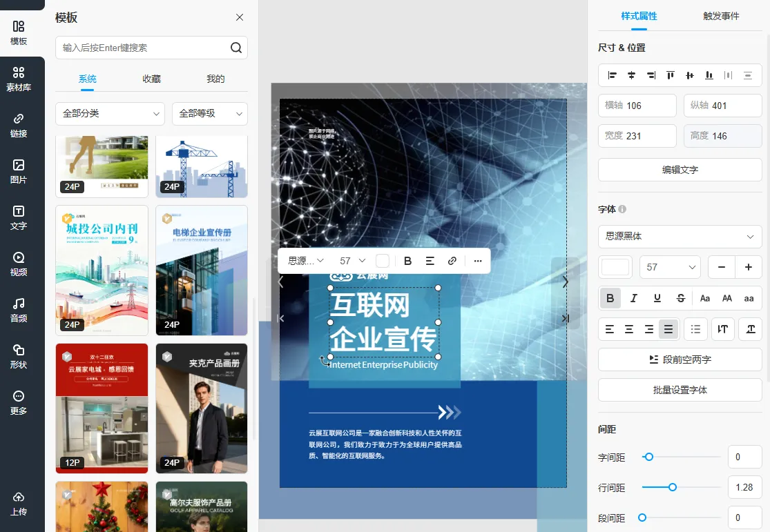The height and width of the screenshot is (532, 770).
Task: Open the 视频 video panel
Action: pos(19,263)
